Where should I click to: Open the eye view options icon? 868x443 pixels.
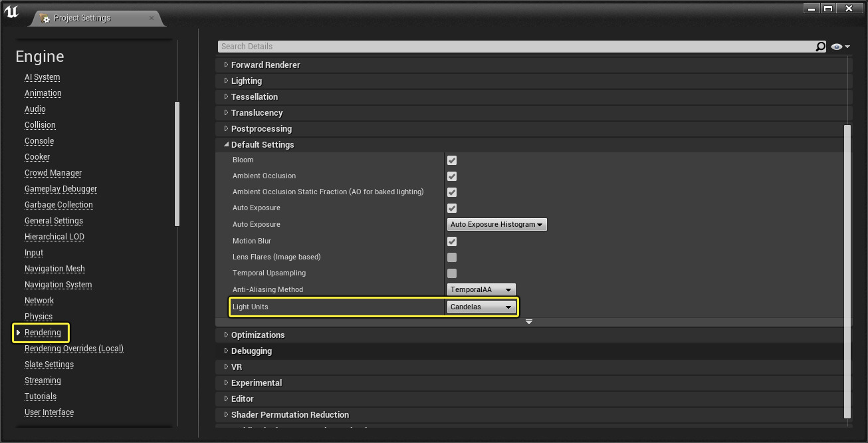coord(835,46)
